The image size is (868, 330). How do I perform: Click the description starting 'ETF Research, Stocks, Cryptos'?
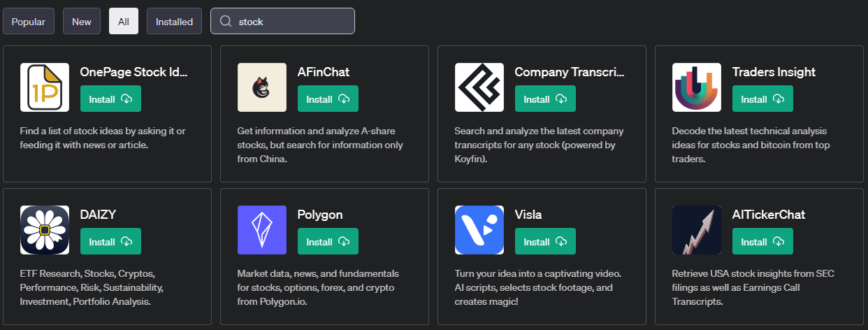(92, 288)
